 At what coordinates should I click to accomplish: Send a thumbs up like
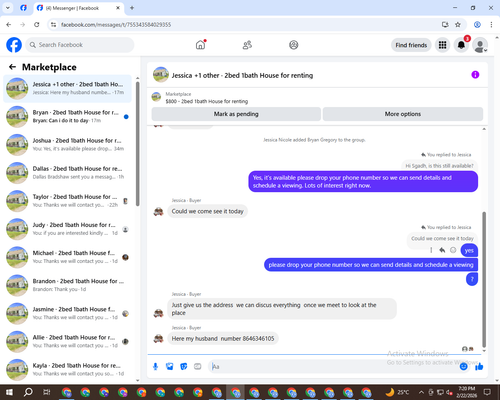tap(479, 367)
